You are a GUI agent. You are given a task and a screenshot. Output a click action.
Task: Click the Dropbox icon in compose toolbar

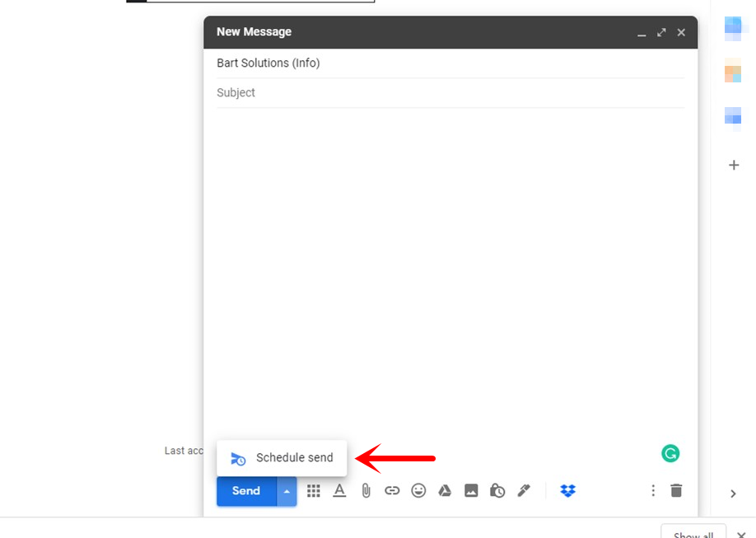568,491
